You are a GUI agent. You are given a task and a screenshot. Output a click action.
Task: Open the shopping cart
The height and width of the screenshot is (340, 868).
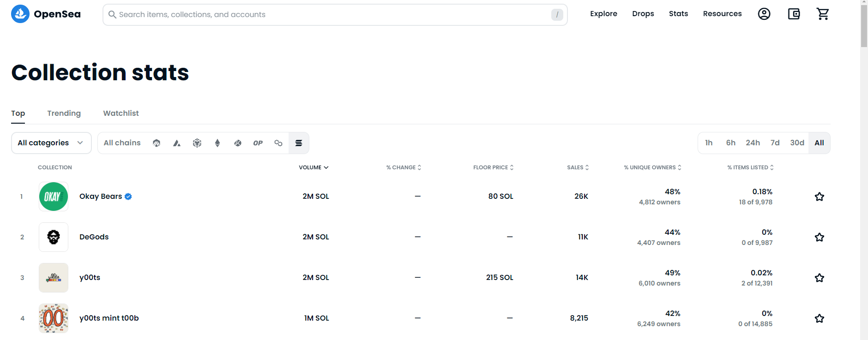coord(823,14)
